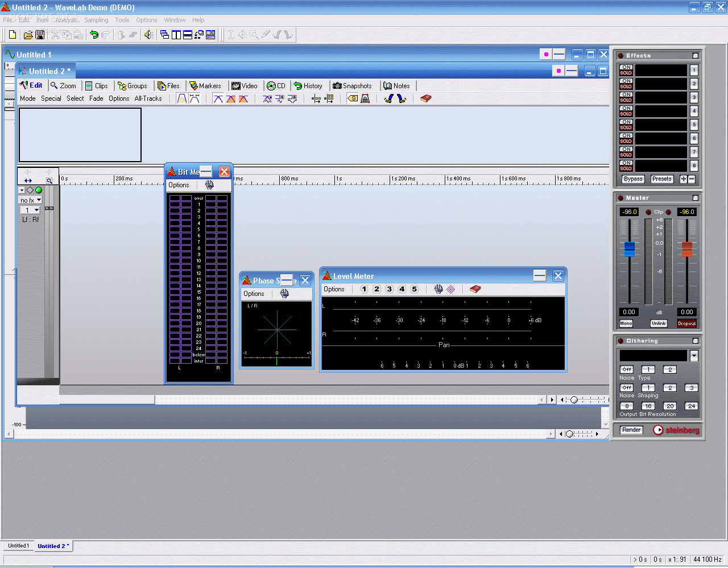Viewport: 728px width, 568px height.
Task: Open the Fade menu in montage
Action: tap(96, 98)
